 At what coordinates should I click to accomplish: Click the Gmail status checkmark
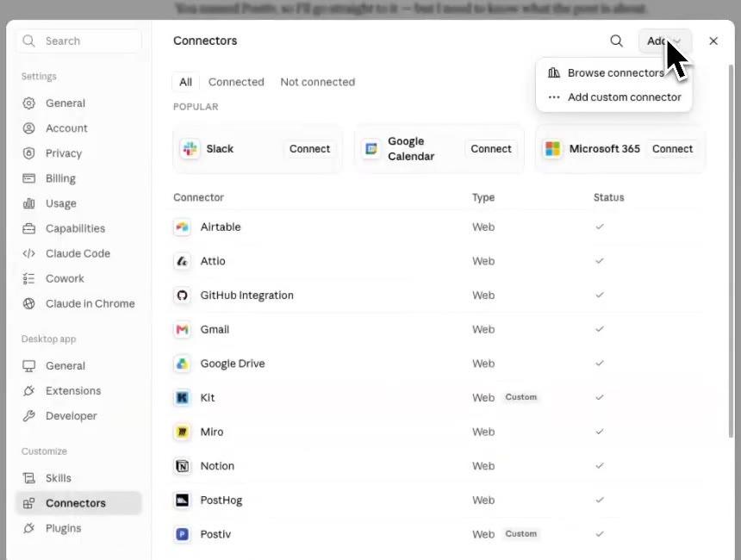point(599,329)
